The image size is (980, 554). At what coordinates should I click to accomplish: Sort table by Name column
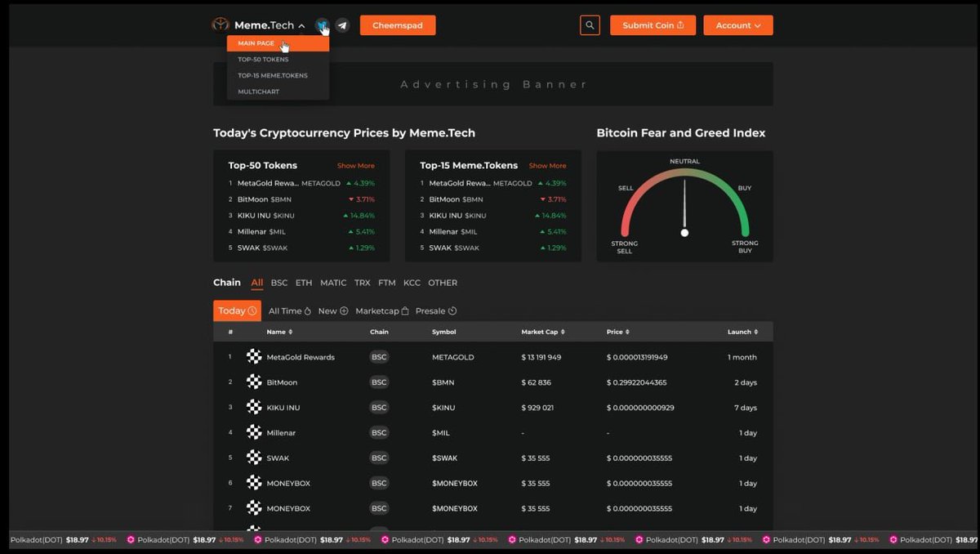point(279,332)
